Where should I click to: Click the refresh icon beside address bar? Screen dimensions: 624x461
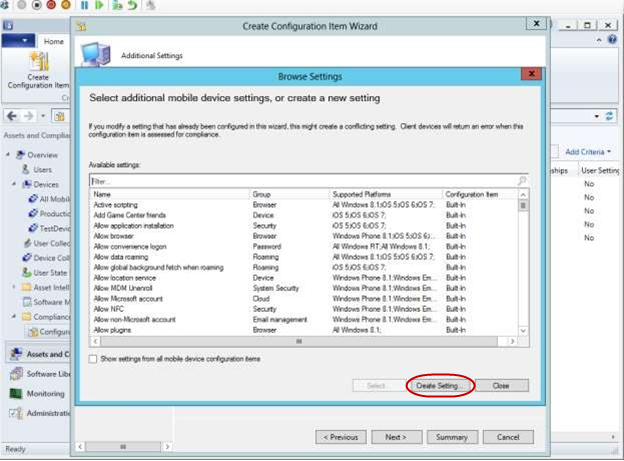[610, 116]
